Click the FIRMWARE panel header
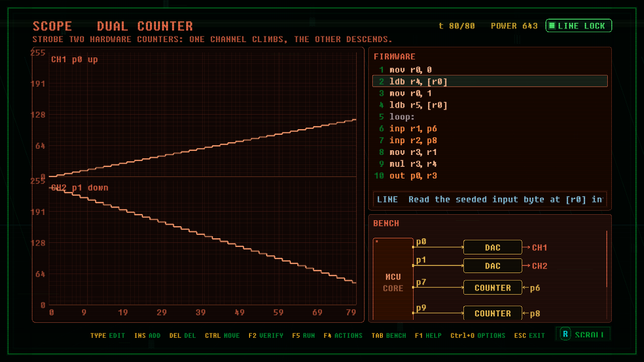Image resolution: width=644 pixels, height=362 pixels. pos(394,57)
